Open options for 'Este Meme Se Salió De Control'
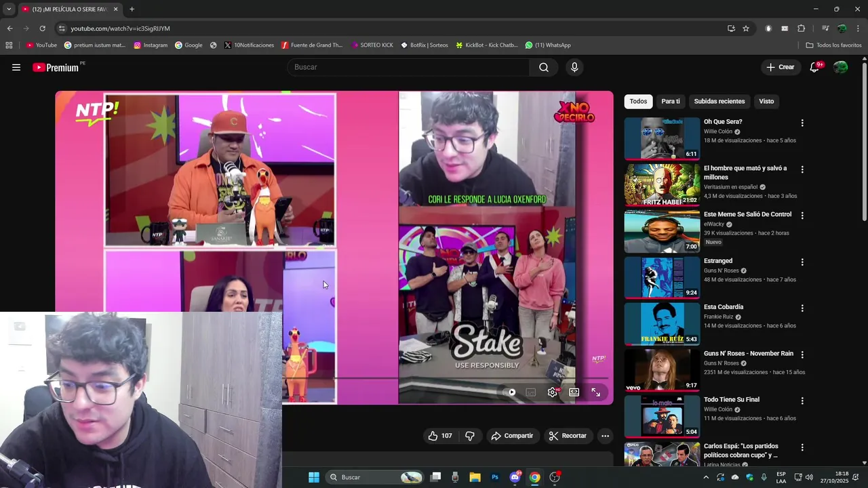The height and width of the screenshot is (488, 868). click(802, 216)
